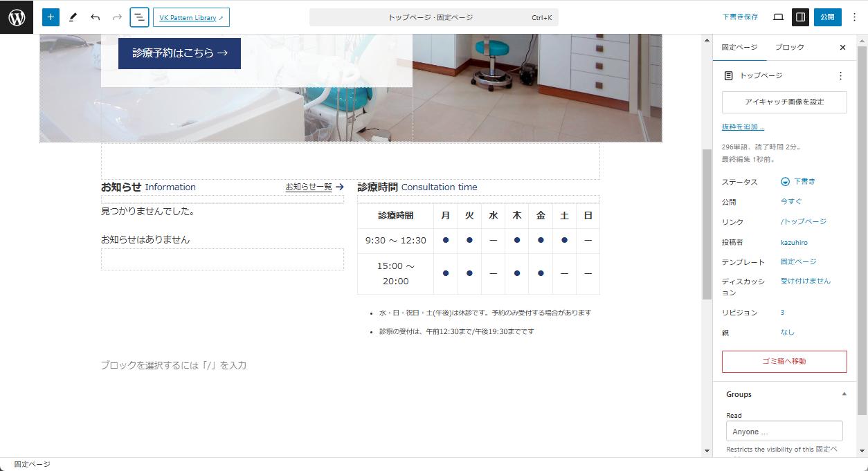
Task: Select the pencil edit tool
Action: pos(73,17)
